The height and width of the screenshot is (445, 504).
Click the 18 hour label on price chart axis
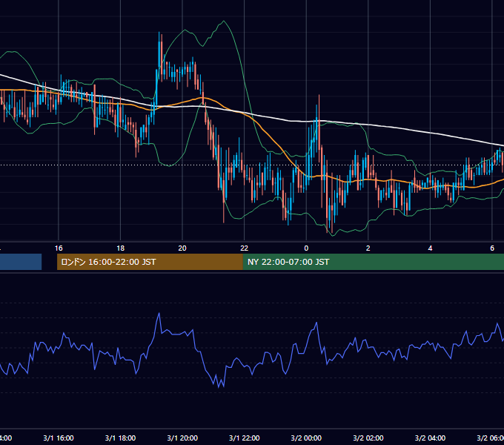(121, 248)
